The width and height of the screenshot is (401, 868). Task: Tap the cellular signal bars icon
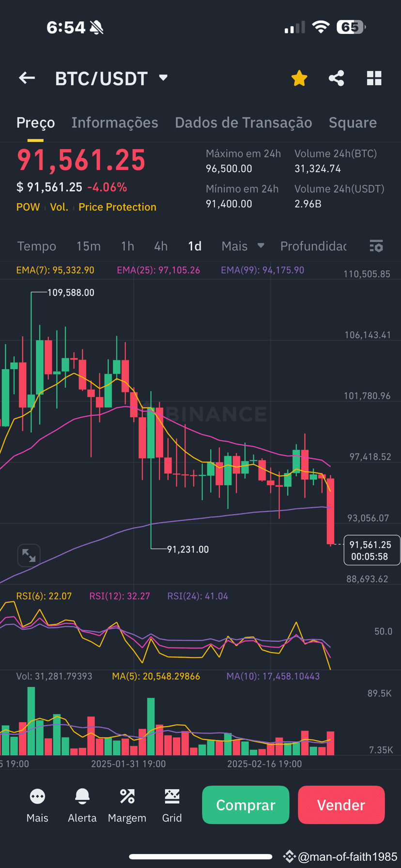(x=294, y=27)
